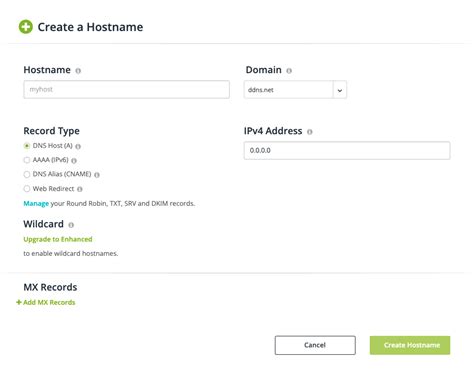Click the info icon next to Hostname label
474x379 pixels.
(78, 71)
